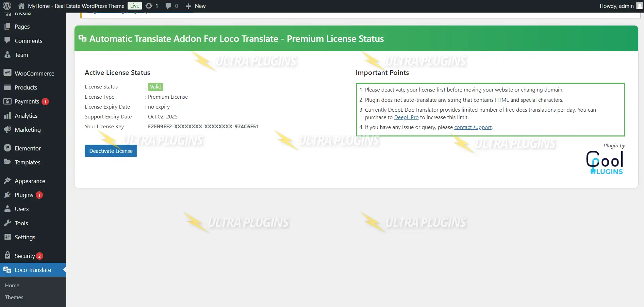Click translate icon in license header
The image size is (644, 307).
coord(82,38)
